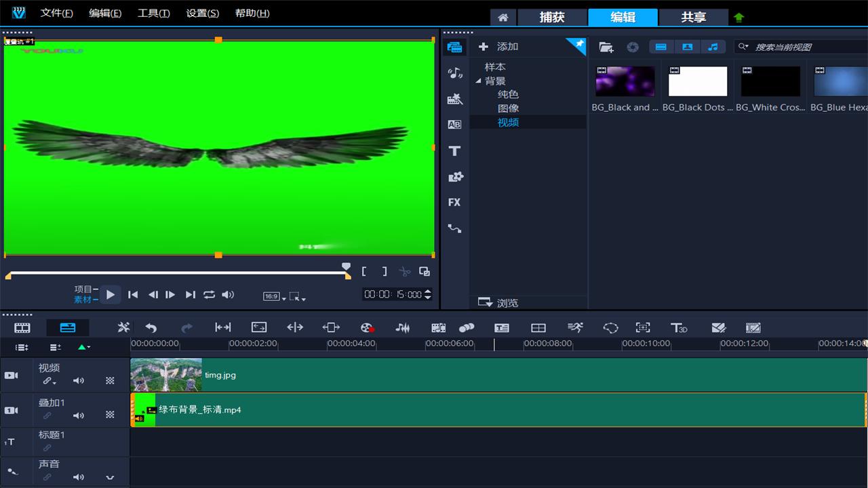The image size is (868, 488).
Task: Open the sound media library icon
Action: coord(454,73)
